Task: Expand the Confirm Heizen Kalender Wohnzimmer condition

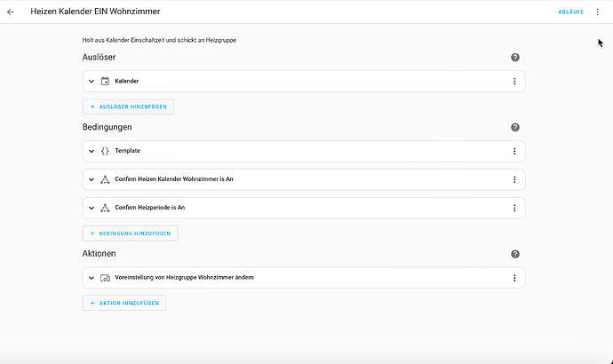Action: [92, 179]
